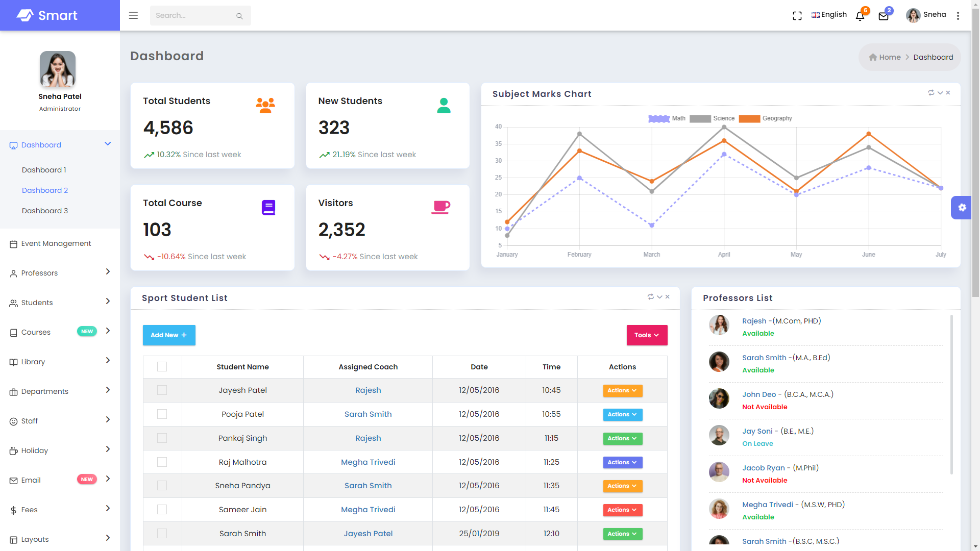The image size is (980, 551).
Task: Close the Sport Student List card
Action: pyautogui.click(x=668, y=297)
